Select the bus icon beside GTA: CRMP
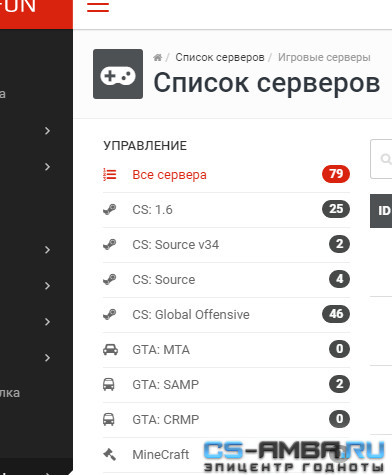This screenshot has width=392, height=475. (109, 419)
